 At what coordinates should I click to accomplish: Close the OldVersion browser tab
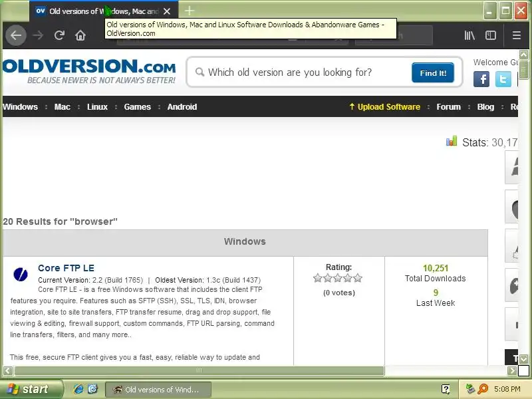click(x=167, y=11)
